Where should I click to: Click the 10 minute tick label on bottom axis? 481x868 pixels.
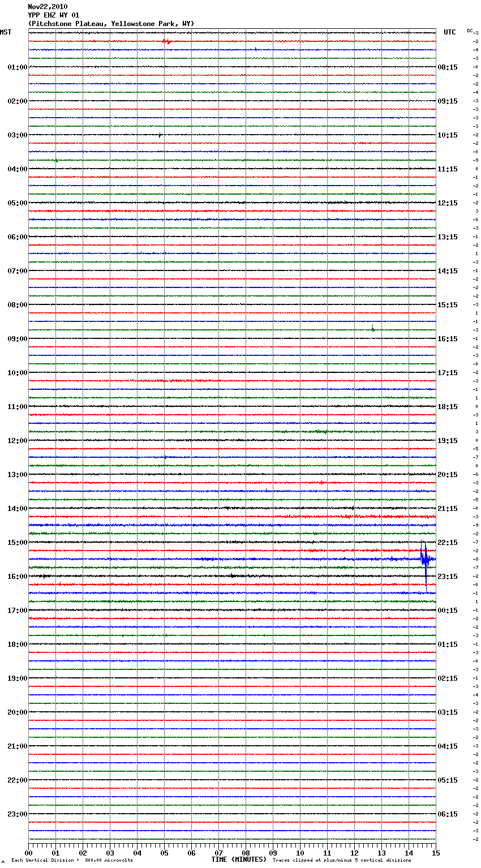300,853
